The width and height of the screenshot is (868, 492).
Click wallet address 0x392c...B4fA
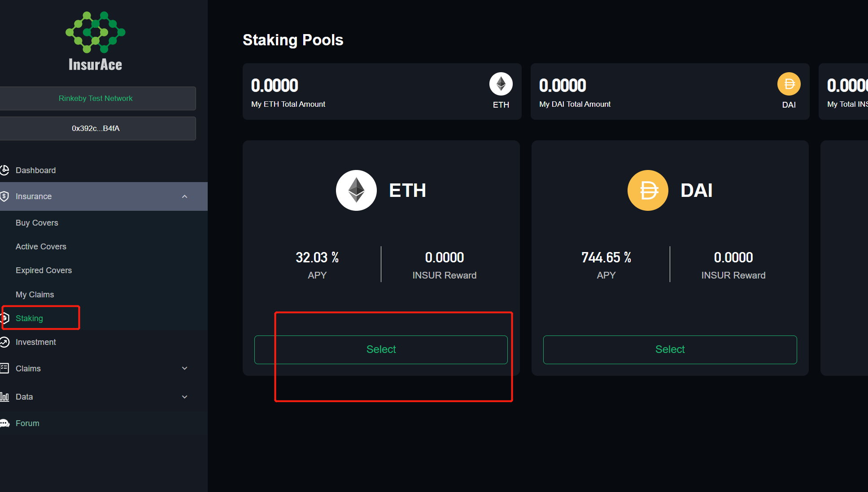(96, 128)
